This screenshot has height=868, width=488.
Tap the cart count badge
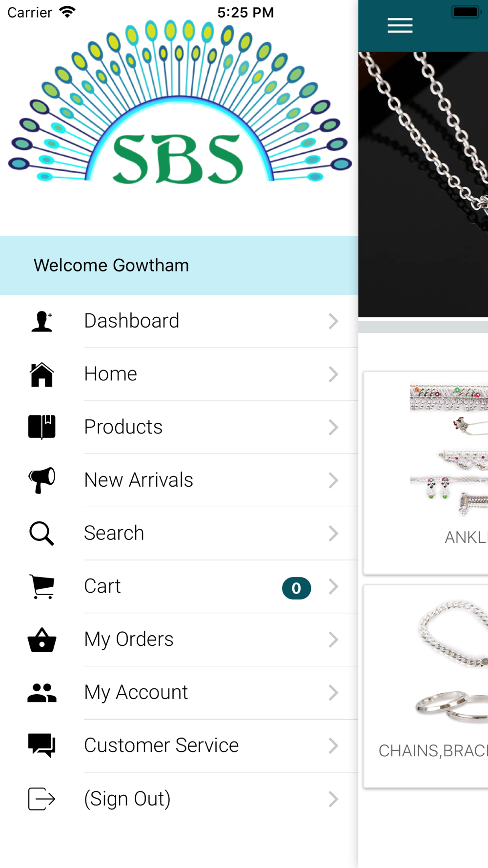(296, 588)
